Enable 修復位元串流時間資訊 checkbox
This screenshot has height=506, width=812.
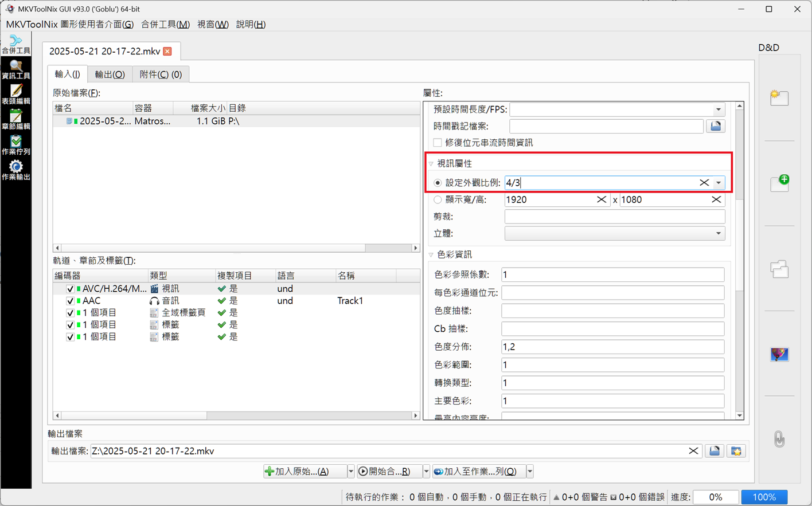(438, 143)
